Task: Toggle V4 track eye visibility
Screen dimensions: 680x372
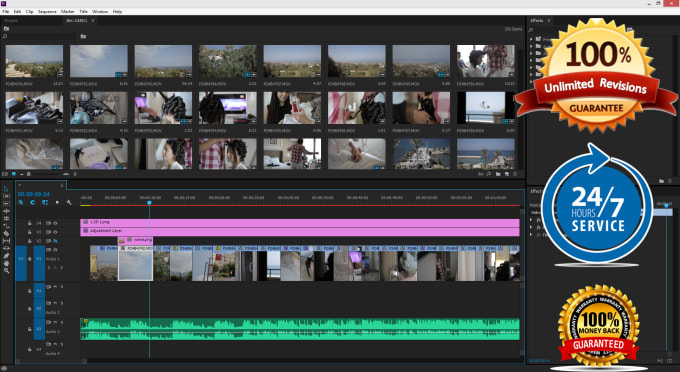Action: click(55, 223)
